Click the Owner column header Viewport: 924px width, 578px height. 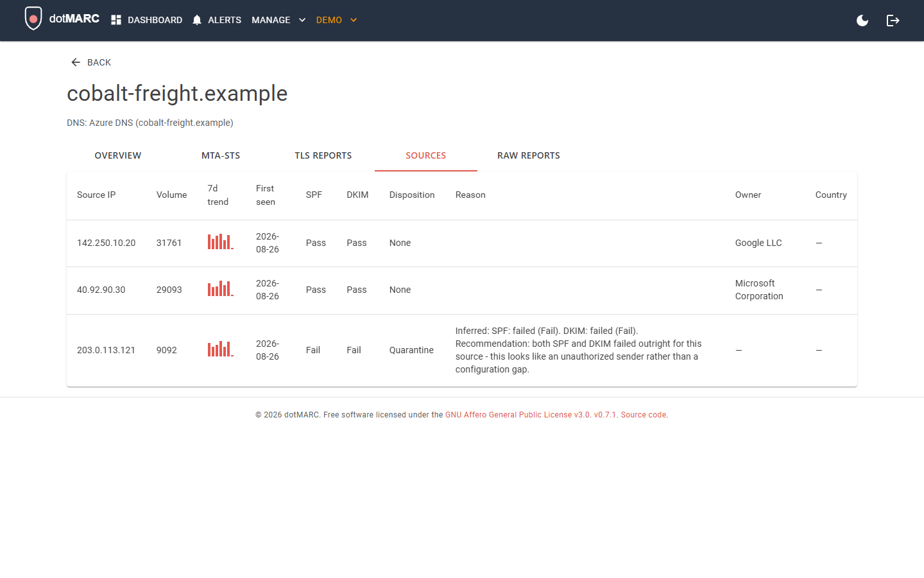click(x=748, y=195)
